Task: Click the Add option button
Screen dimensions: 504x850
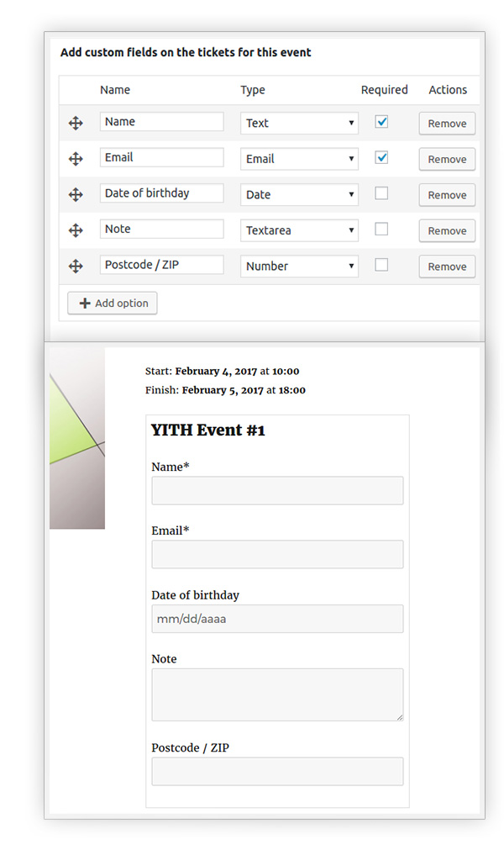Action: tap(113, 303)
